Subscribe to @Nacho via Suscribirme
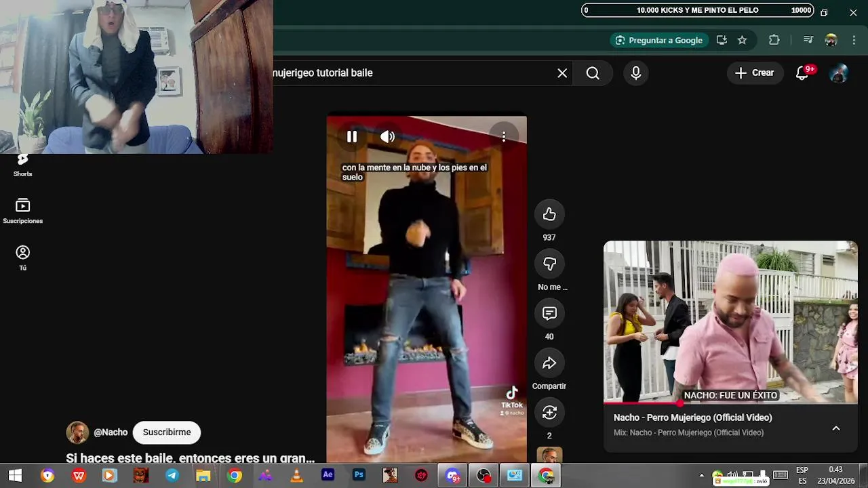868x488 pixels. (x=167, y=432)
